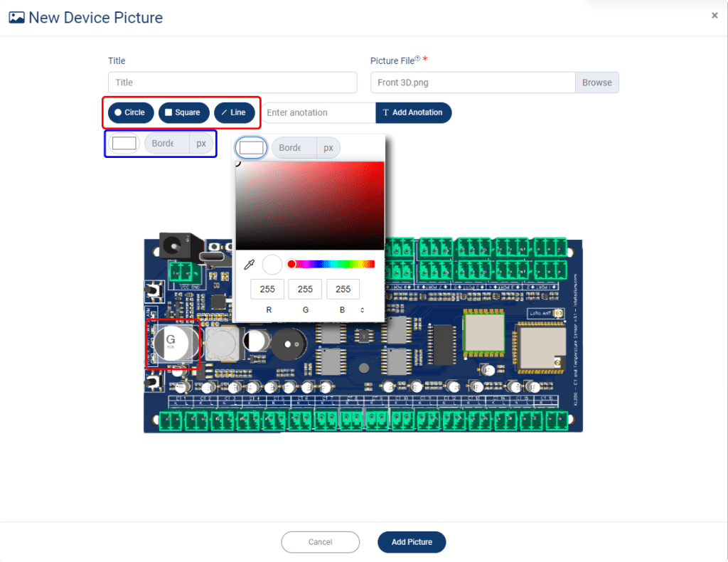Open the left white color swatch

(124, 143)
